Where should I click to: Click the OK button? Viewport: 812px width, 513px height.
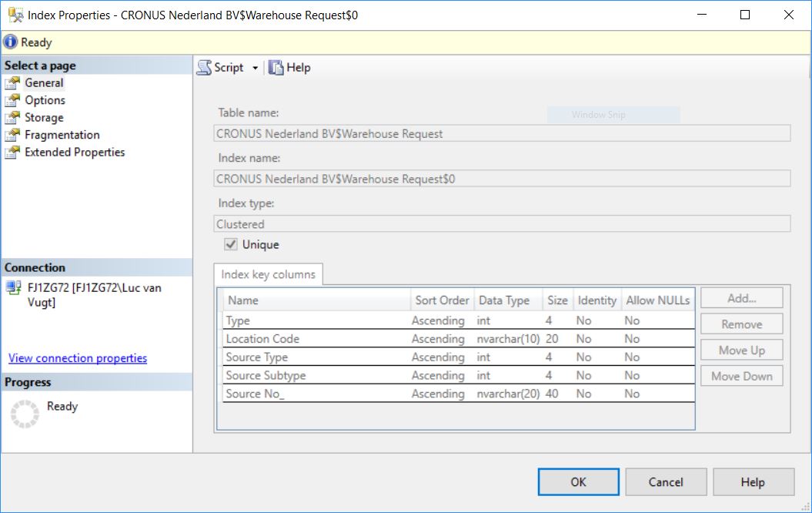579,482
